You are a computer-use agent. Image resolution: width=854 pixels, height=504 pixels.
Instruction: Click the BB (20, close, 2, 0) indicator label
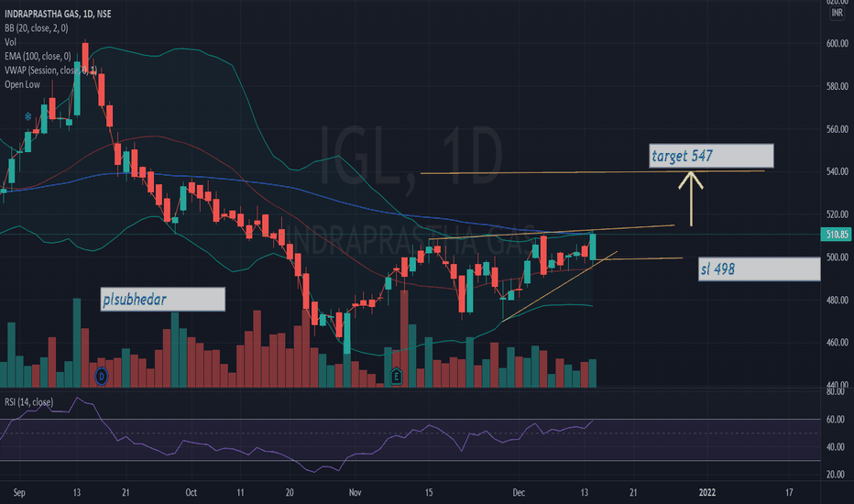click(37, 27)
